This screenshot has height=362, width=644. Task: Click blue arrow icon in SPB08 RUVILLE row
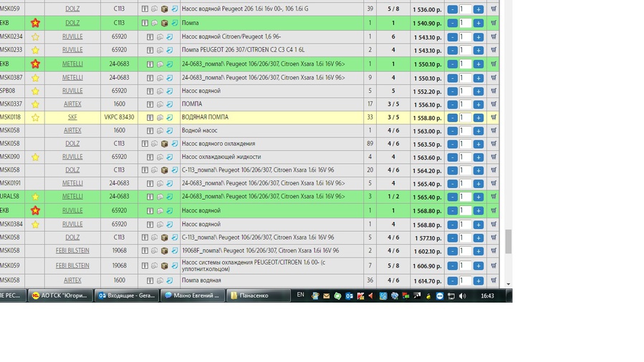[170, 92]
